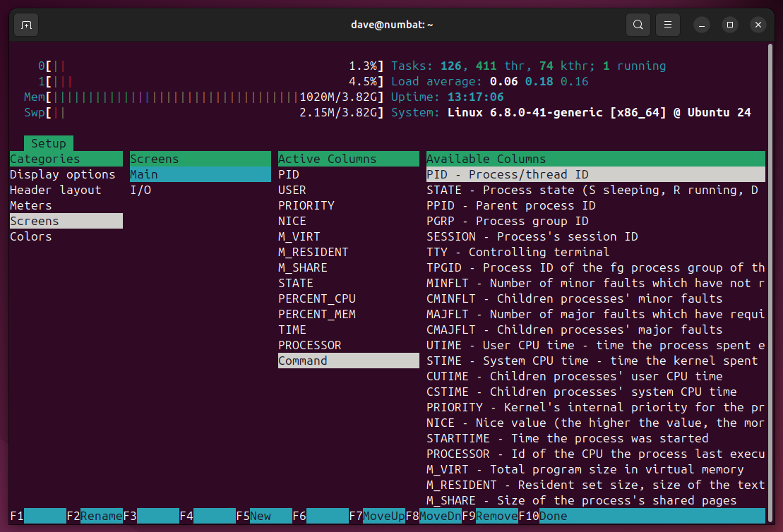Open the terminal search icon
783x532 pixels.
pyautogui.click(x=638, y=25)
